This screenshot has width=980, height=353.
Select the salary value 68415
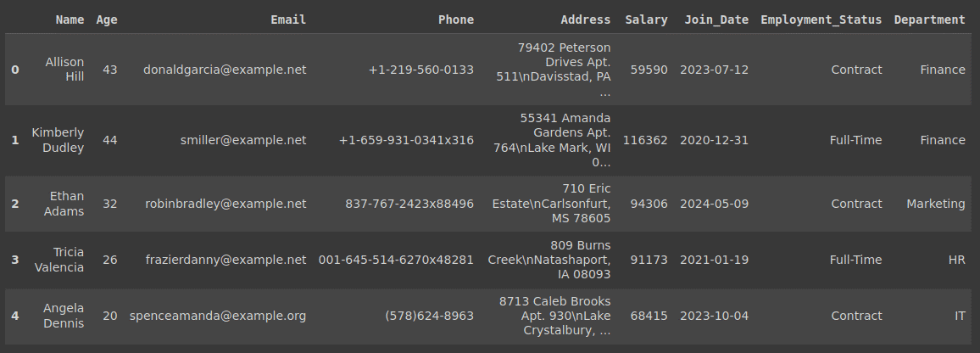point(649,316)
